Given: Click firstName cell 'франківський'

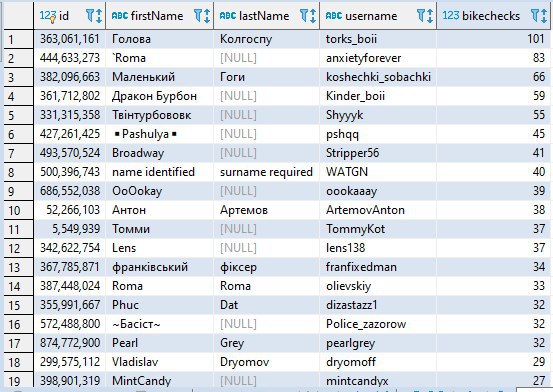Looking at the screenshot, I should tap(159, 267).
